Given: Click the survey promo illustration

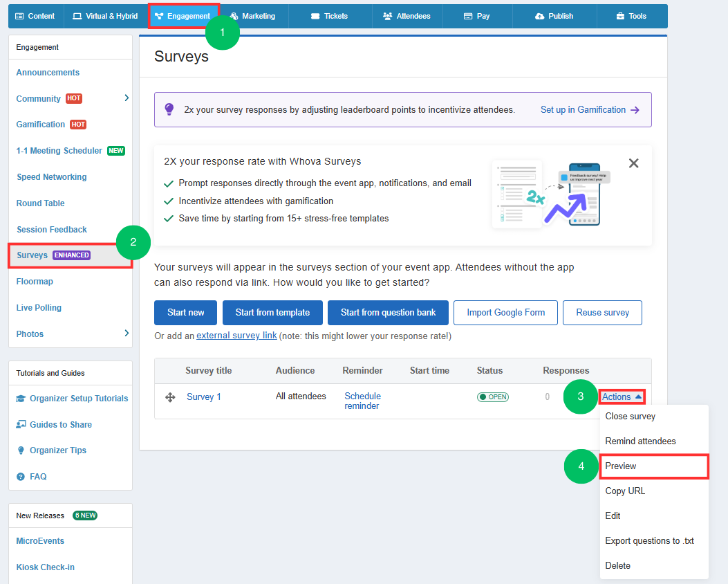Looking at the screenshot, I should (552, 194).
